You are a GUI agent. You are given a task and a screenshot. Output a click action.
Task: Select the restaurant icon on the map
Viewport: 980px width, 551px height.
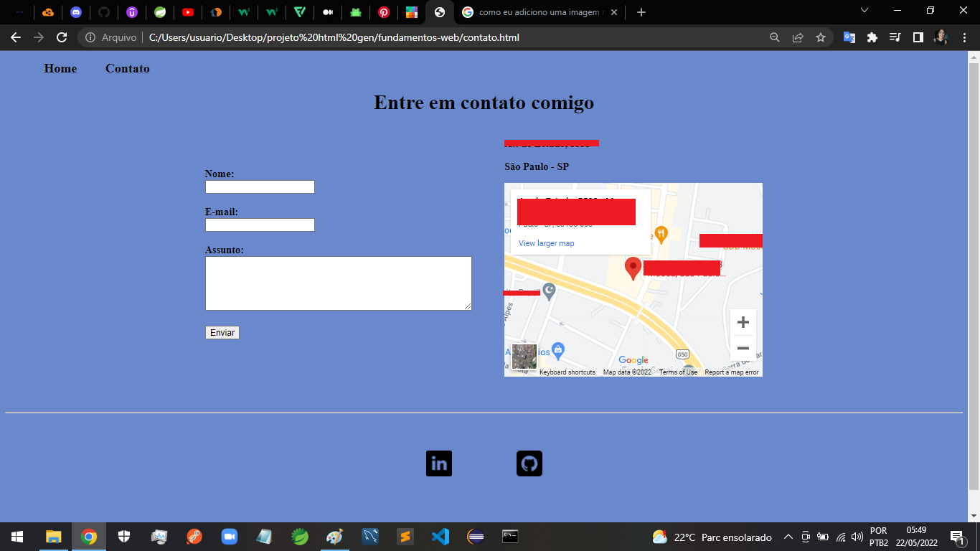coord(661,232)
